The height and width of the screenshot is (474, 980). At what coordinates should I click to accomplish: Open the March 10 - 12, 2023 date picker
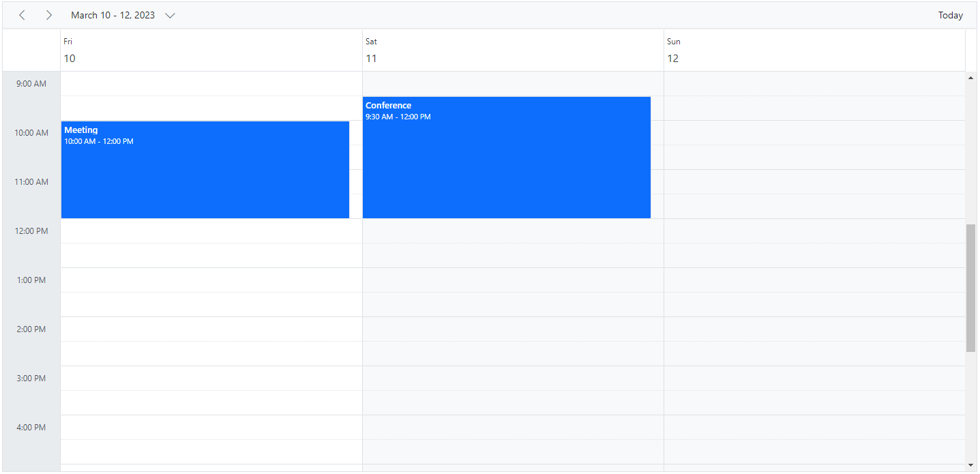(x=123, y=15)
